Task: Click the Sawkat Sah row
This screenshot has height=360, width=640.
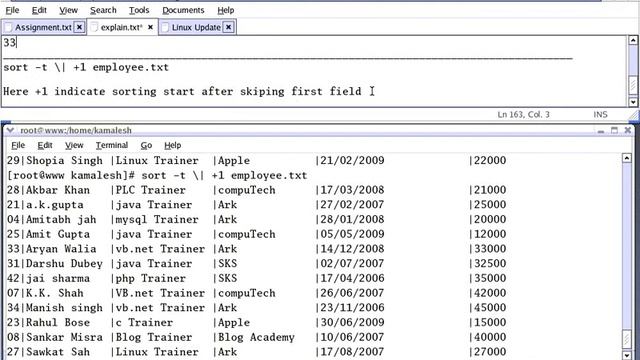Action: tap(257, 352)
